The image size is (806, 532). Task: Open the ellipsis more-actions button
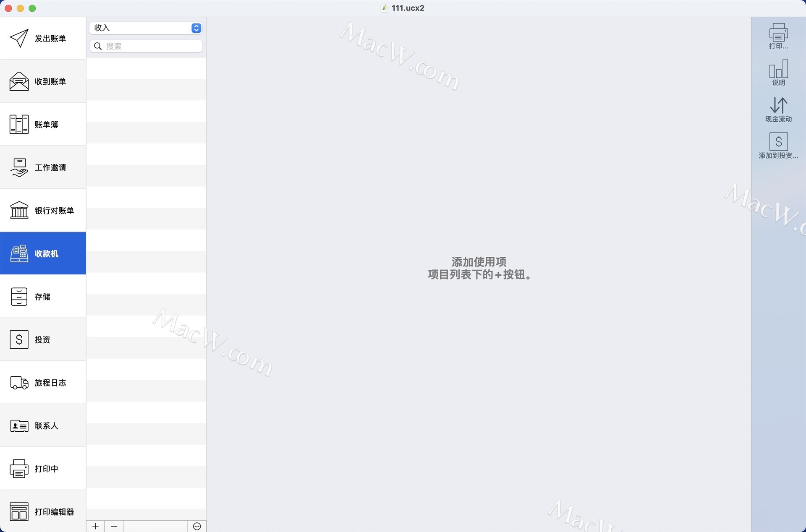197,526
